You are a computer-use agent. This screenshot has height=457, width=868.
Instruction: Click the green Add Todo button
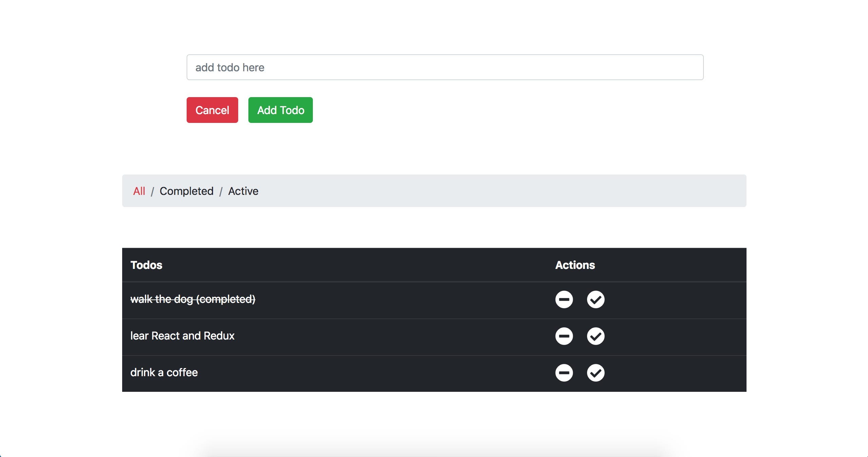(x=280, y=110)
